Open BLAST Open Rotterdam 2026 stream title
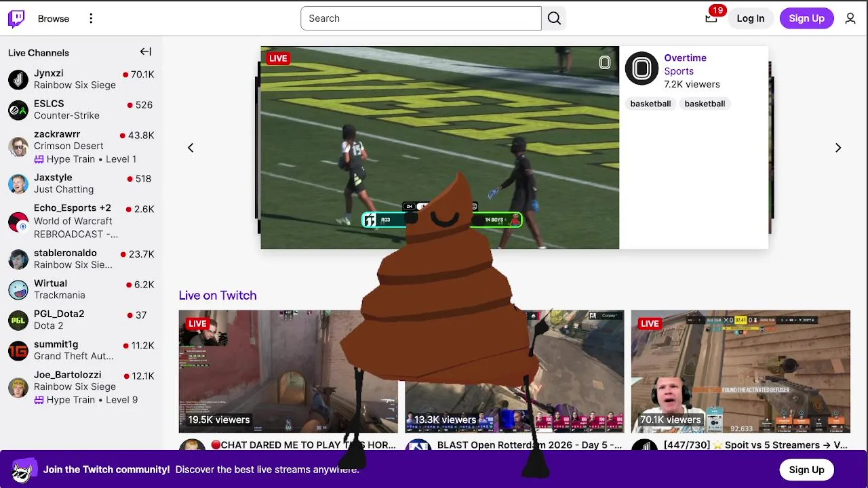The image size is (868, 488). tap(530, 445)
